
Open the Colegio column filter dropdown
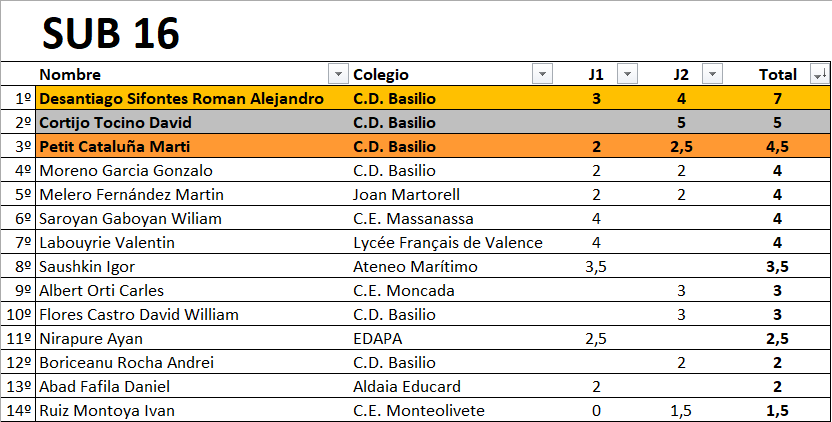(542, 74)
